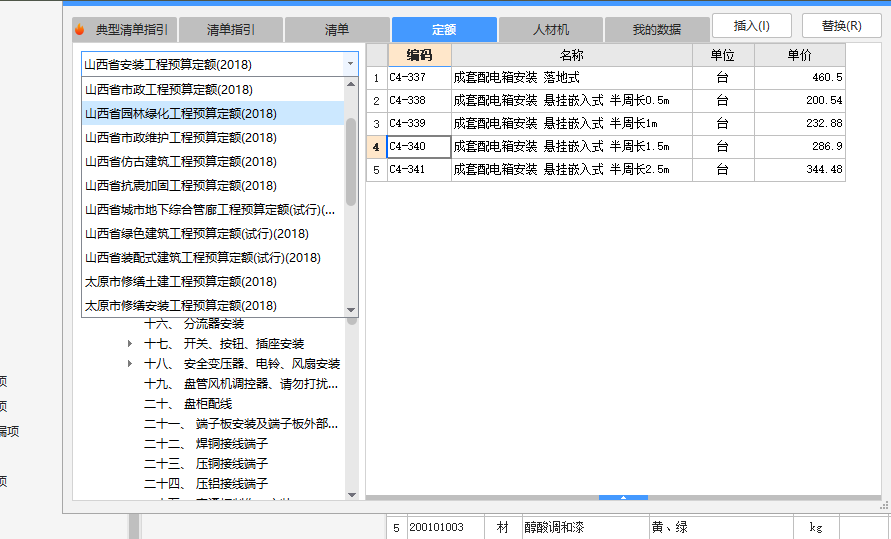891x539 pixels.
Task: Choose 山西省仿古建筑工程预算定额(2018) option
Action: tap(213, 161)
